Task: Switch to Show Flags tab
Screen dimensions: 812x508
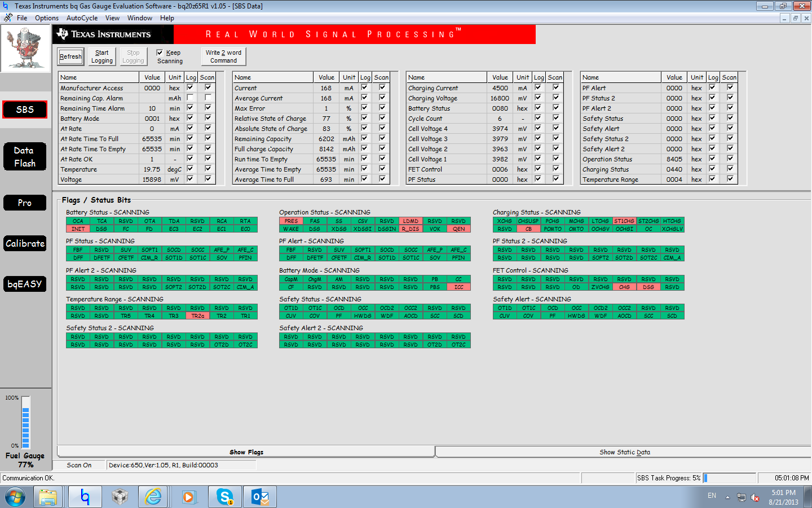Action: click(246, 452)
